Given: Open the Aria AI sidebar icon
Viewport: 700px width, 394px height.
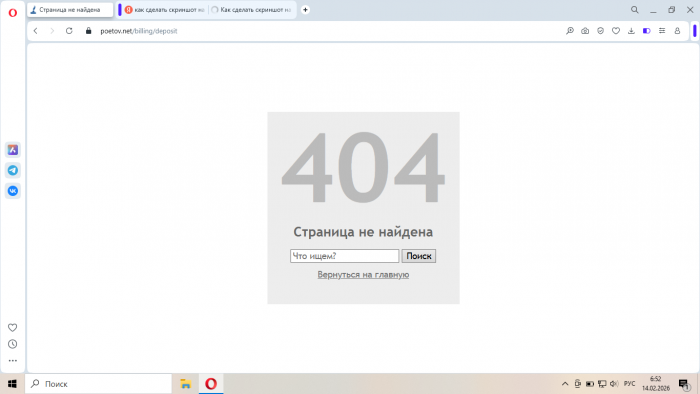Looking at the screenshot, I should click(12, 150).
